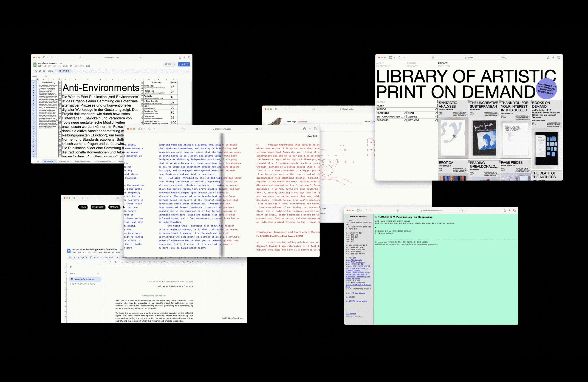Reload the onpublishing.page page
Image resolution: width=588 pixels, height=382 pixels.
[260, 129]
